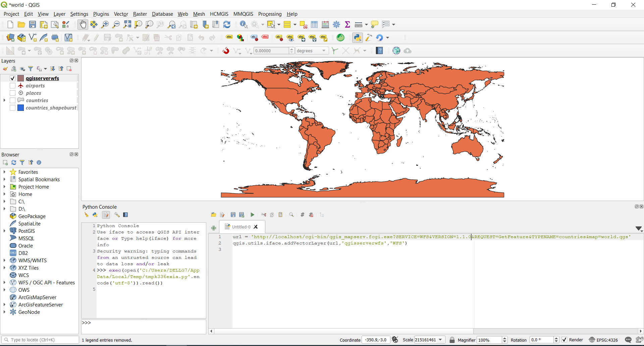644x346 pixels.
Task: Open the New Project icon
Action: [x=10, y=24]
